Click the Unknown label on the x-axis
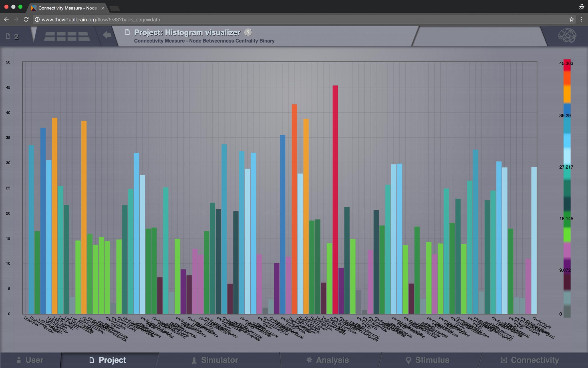588x368 pixels. pos(31,321)
